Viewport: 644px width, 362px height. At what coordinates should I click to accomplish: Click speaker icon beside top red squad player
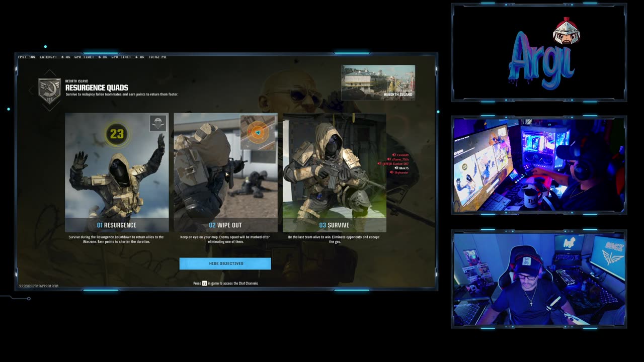[394, 155]
